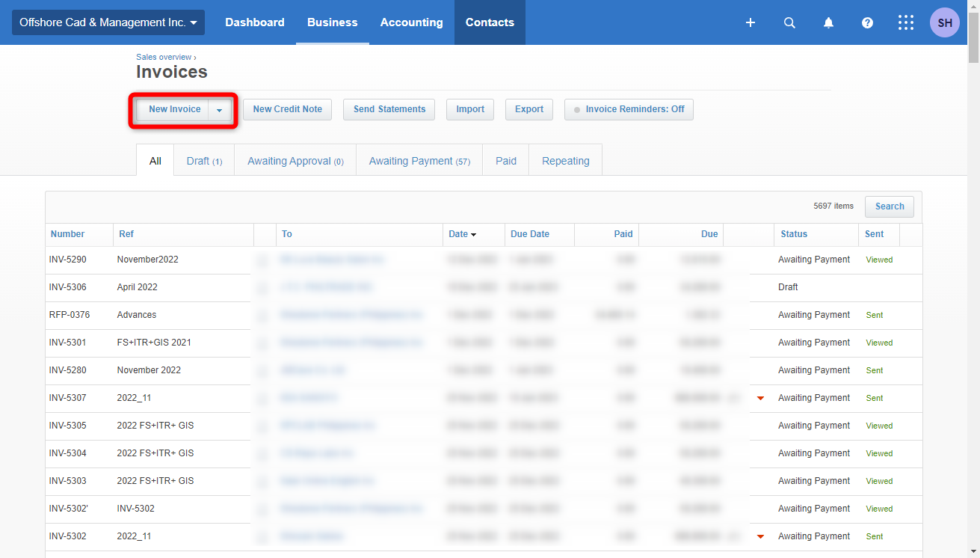Viewport: 980px width, 558px height.
Task: Click file icon in INV-5290 row
Action: click(262, 260)
